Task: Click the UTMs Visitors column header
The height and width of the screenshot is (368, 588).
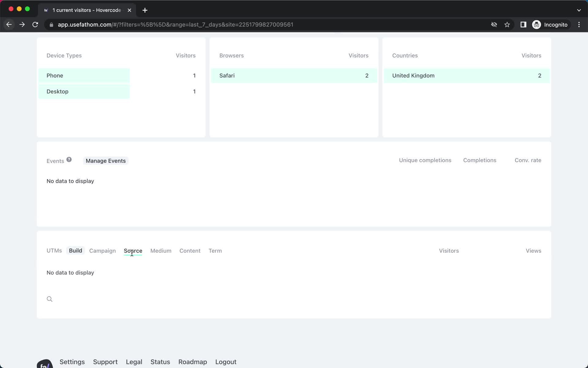Action: 449,251
